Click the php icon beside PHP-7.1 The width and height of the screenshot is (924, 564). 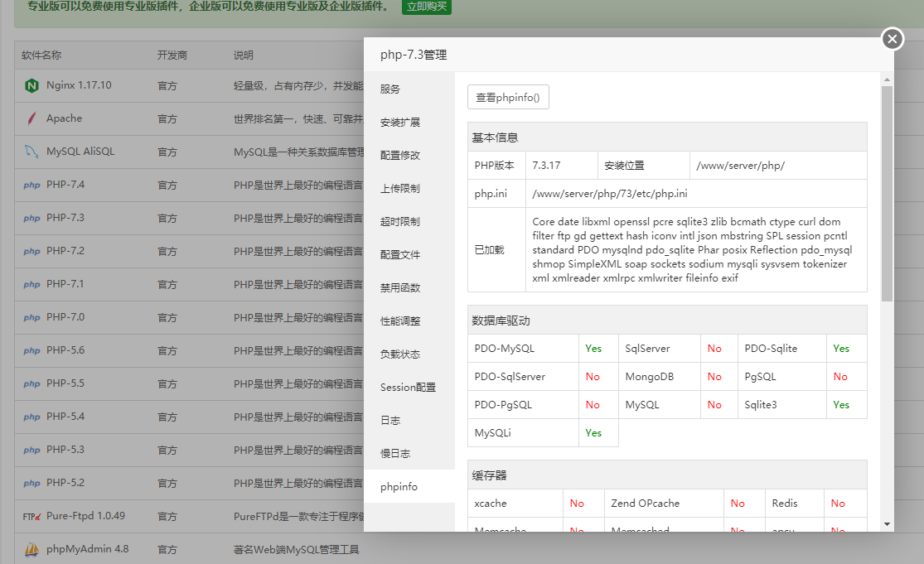tap(31, 284)
